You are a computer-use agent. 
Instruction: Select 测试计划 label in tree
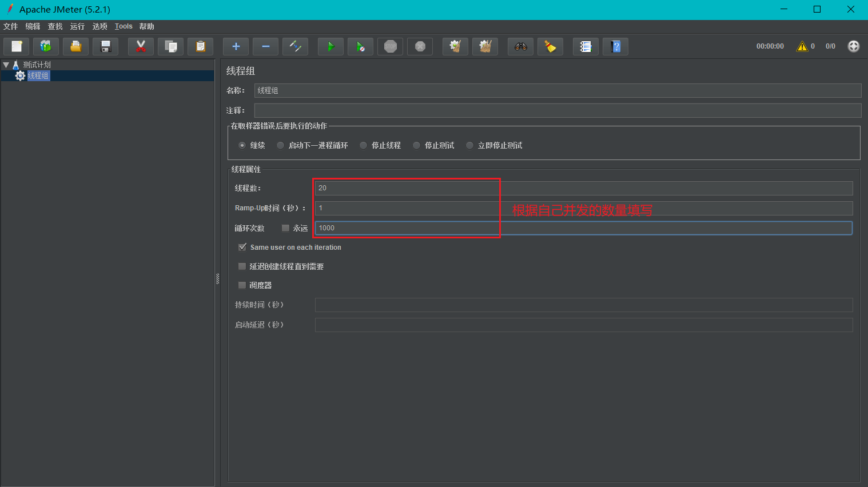point(37,65)
